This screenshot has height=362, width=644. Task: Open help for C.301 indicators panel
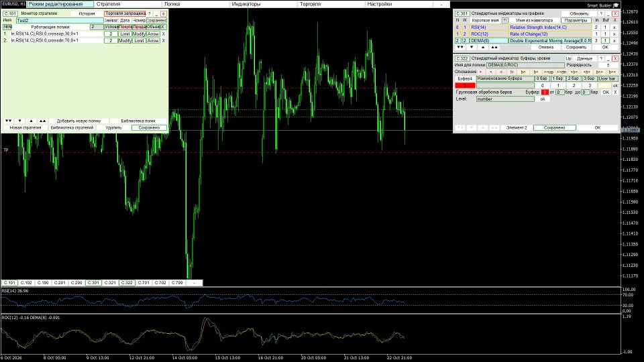tap(601, 13)
